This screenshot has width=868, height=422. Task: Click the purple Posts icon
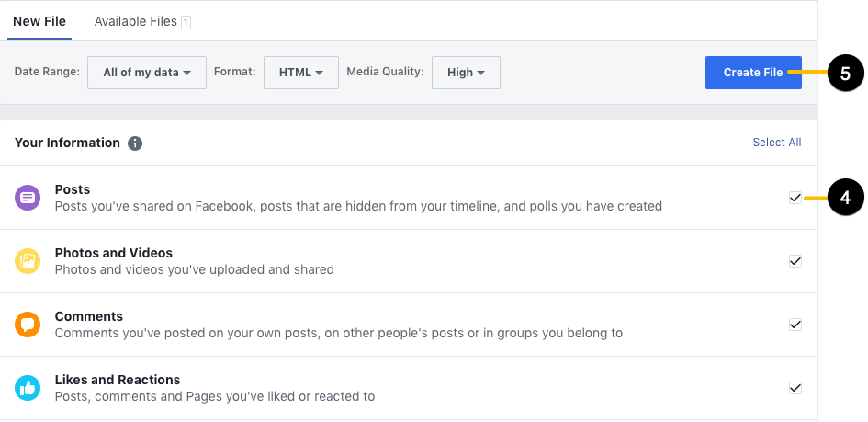tap(28, 198)
